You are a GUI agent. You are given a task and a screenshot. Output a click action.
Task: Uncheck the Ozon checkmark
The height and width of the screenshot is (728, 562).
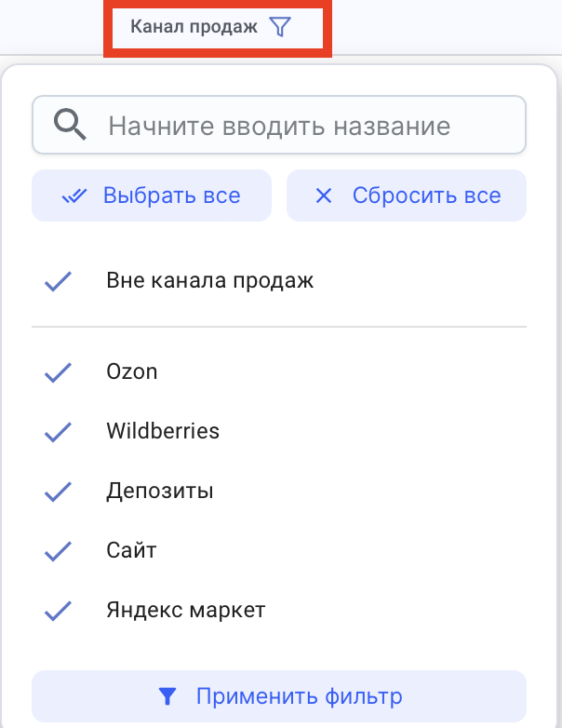(58, 372)
